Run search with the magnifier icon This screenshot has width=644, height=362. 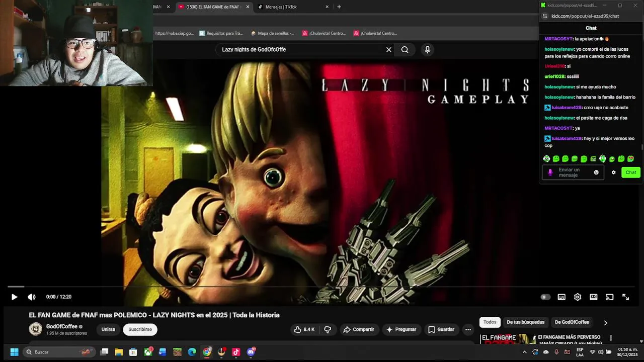(405, 50)
